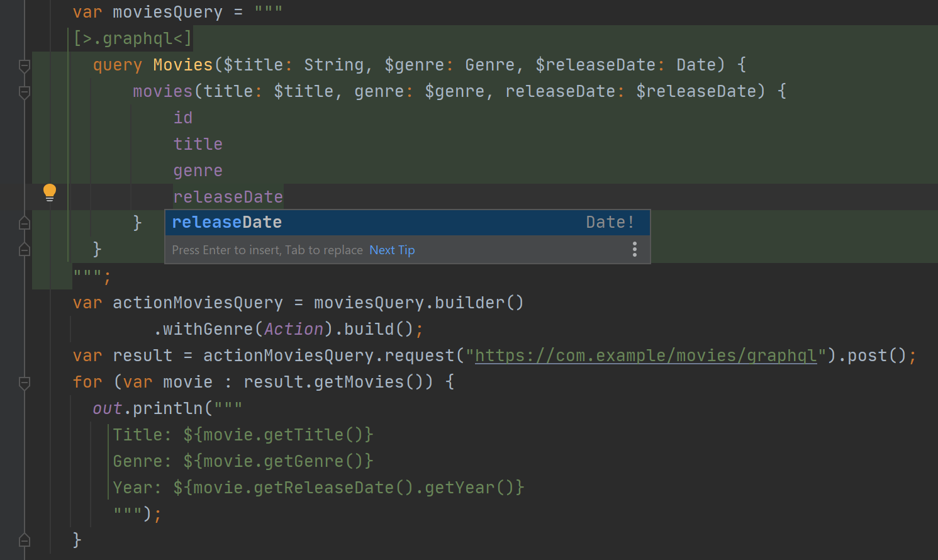Screen dimensions: 938x560
Task: Click the italic out identifier
Action: coord(108,408)
